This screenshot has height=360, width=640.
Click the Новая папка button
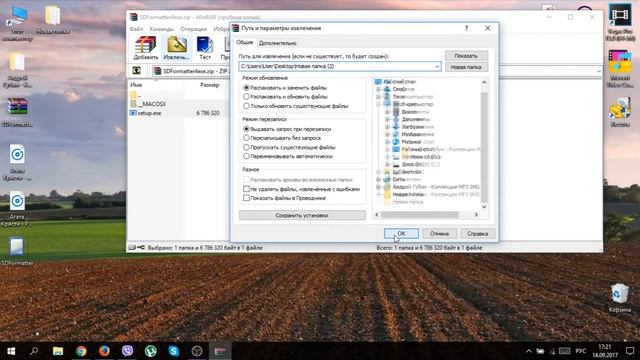466,67
